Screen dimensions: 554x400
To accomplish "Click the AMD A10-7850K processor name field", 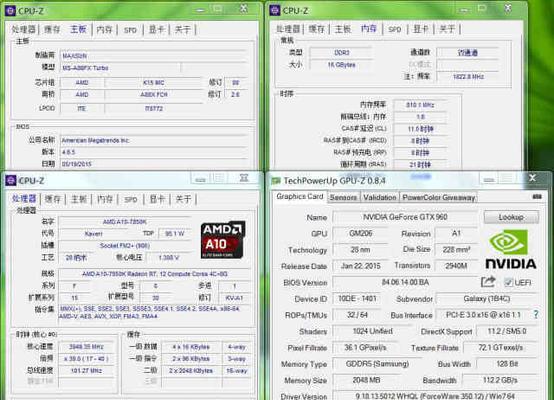I will click(x=125, y=222).
